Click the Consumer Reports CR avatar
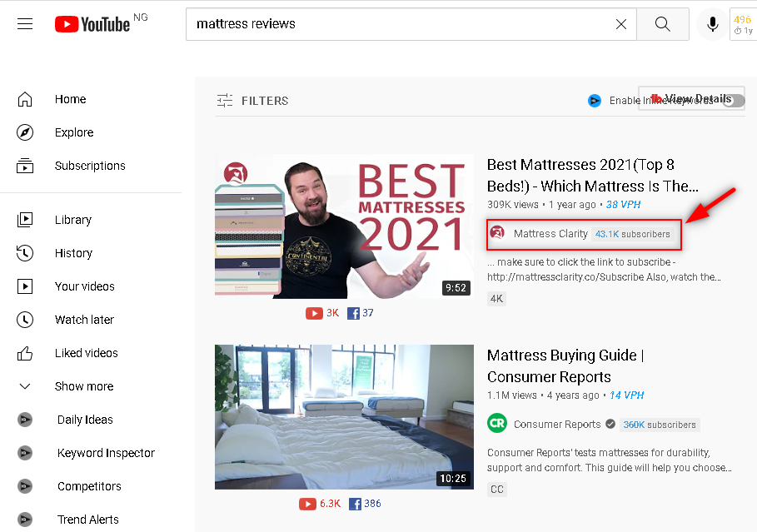 point(497,424)
